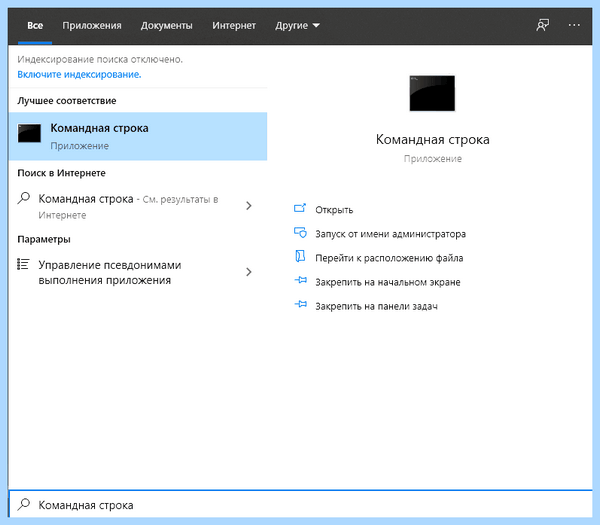Select Командная строка best match result
The height and width of the screenshot is (525, 600).
138,136
